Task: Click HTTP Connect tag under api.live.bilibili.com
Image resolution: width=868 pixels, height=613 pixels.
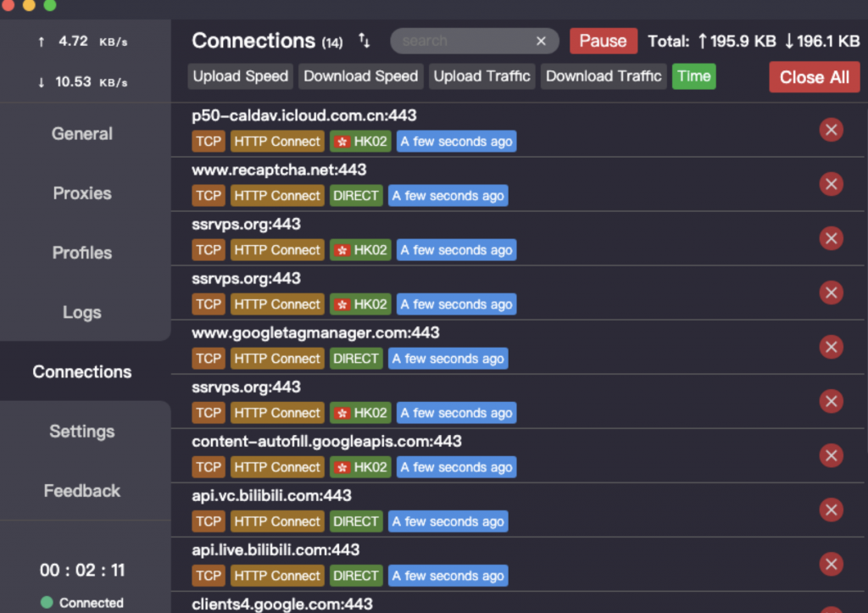Action: [277, 576]
